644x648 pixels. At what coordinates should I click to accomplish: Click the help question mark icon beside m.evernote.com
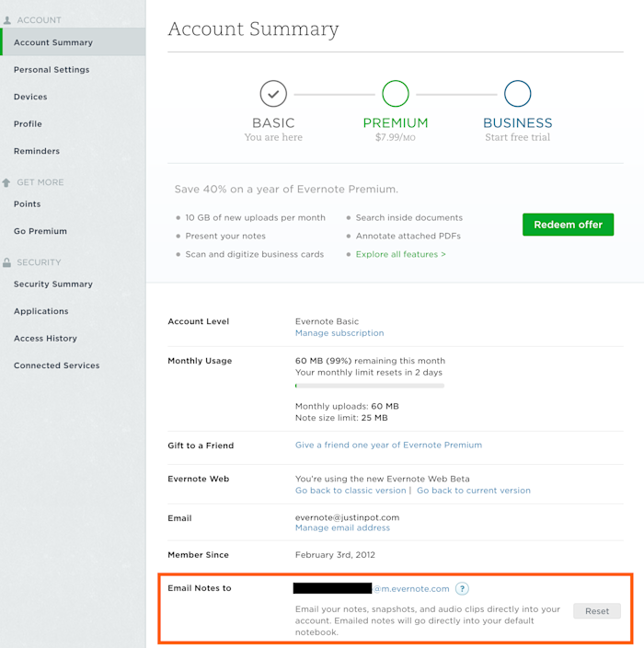point(462,588)
